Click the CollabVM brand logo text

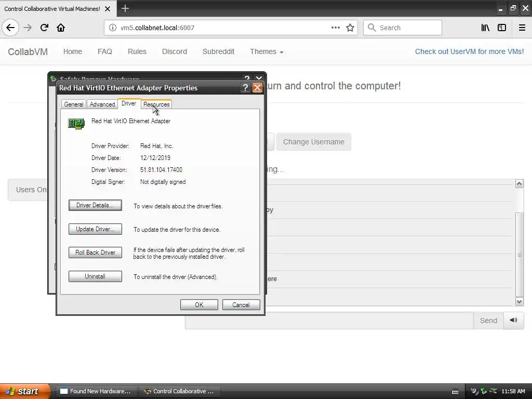click(x=28, y=52)
